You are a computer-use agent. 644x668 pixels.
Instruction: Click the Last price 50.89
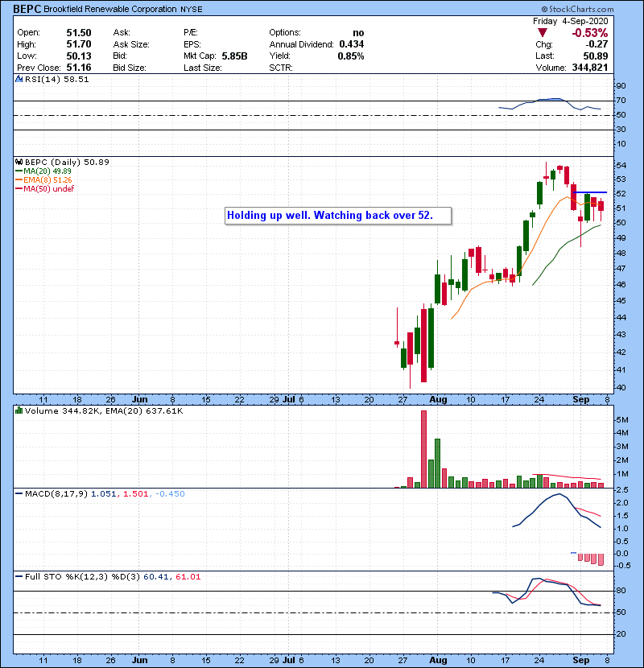(596, 56)
